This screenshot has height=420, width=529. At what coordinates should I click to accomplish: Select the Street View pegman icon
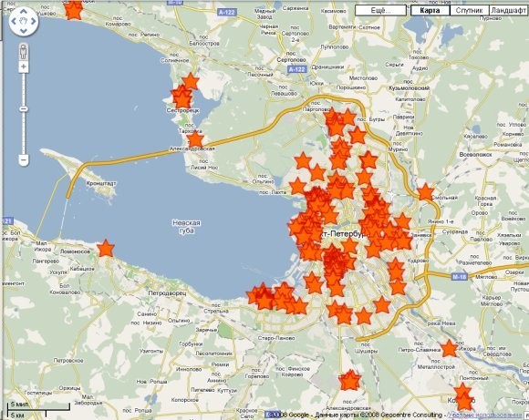24,52
